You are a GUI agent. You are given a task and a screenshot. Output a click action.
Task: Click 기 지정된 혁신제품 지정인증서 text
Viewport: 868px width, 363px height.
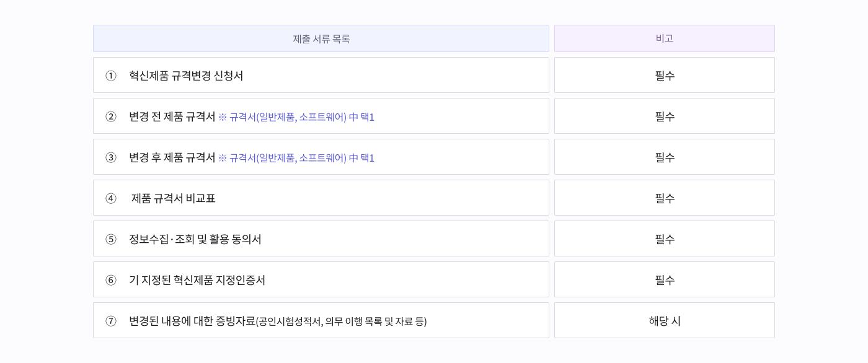(197, 280)
